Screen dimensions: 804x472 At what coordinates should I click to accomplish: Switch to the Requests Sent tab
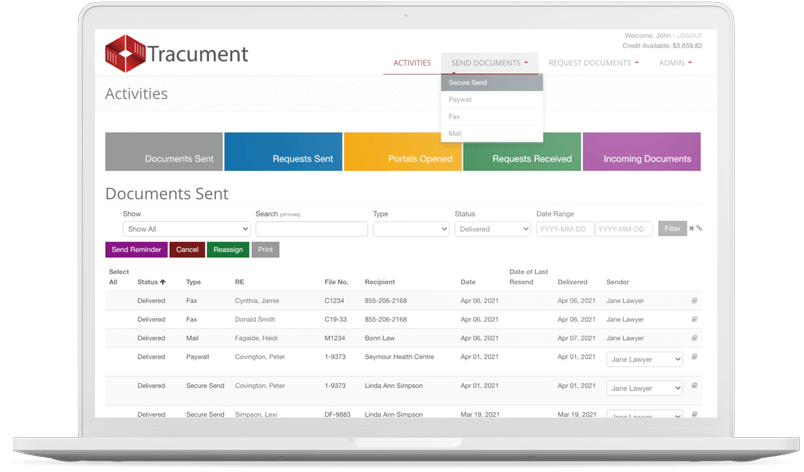point(283,153)
